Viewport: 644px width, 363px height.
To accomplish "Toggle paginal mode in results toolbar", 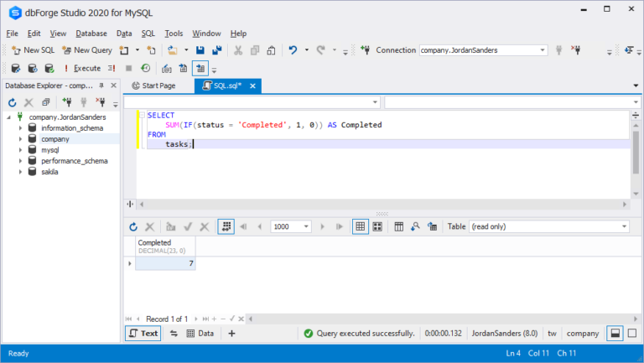I will tap(226, 226).
